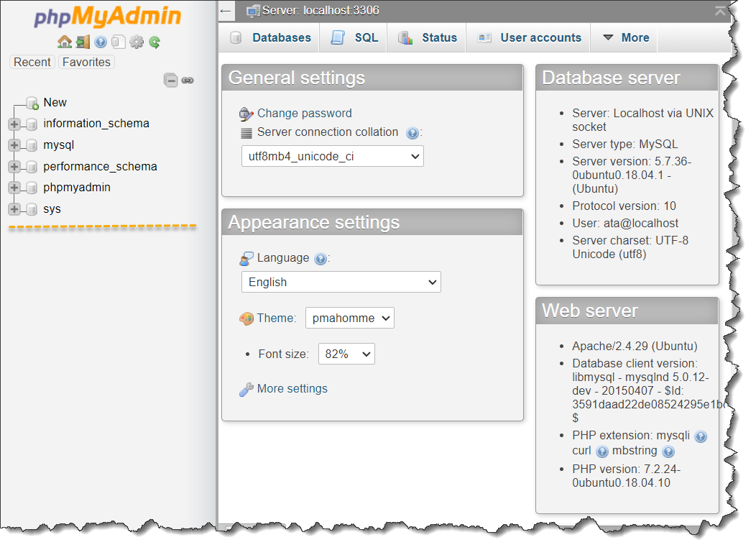Open the English language dropdown
The image size is (756, 550).
[341, 283]
